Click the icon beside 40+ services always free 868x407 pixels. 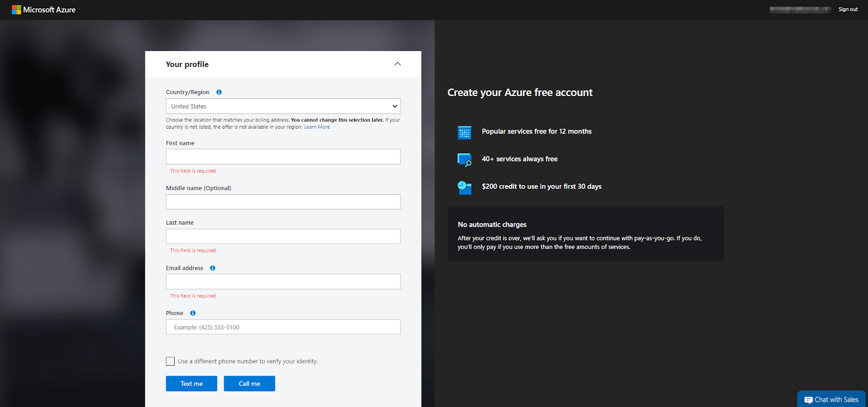(x=464, y=160)
